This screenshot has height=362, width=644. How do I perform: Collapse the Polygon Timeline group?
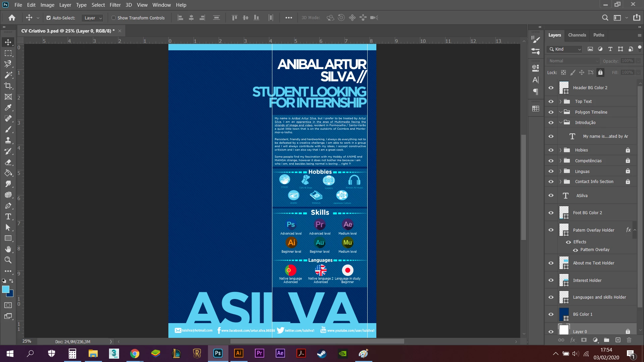click(x=560, y=112)
